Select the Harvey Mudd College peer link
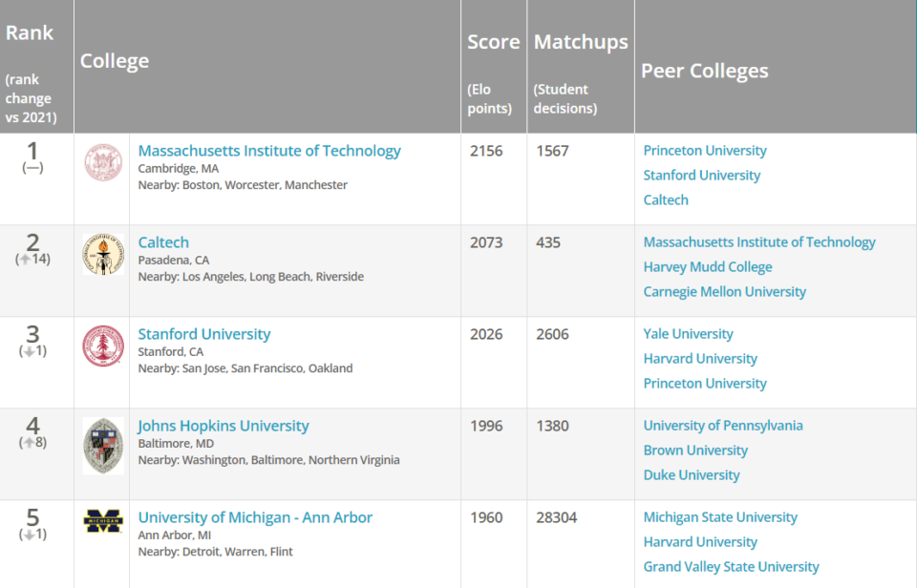The height and width of the screenshot is (588, 917). coord(708,266)
